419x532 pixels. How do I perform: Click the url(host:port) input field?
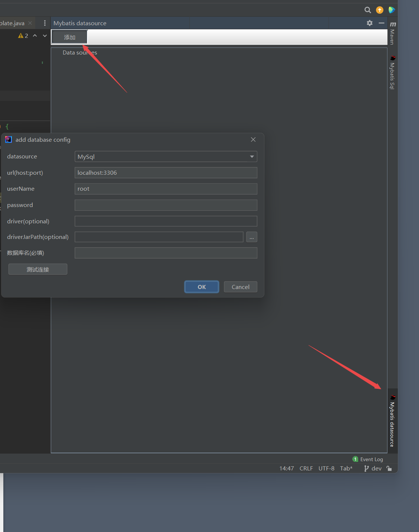coord(166,173)
